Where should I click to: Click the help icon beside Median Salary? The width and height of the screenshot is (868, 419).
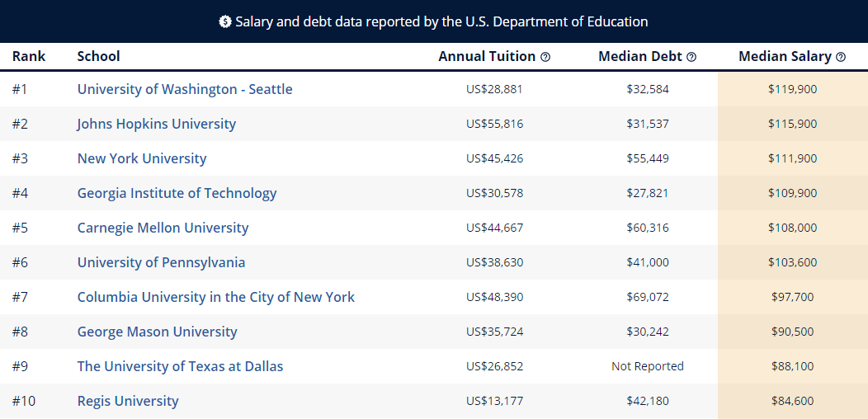tap(841, 57)
